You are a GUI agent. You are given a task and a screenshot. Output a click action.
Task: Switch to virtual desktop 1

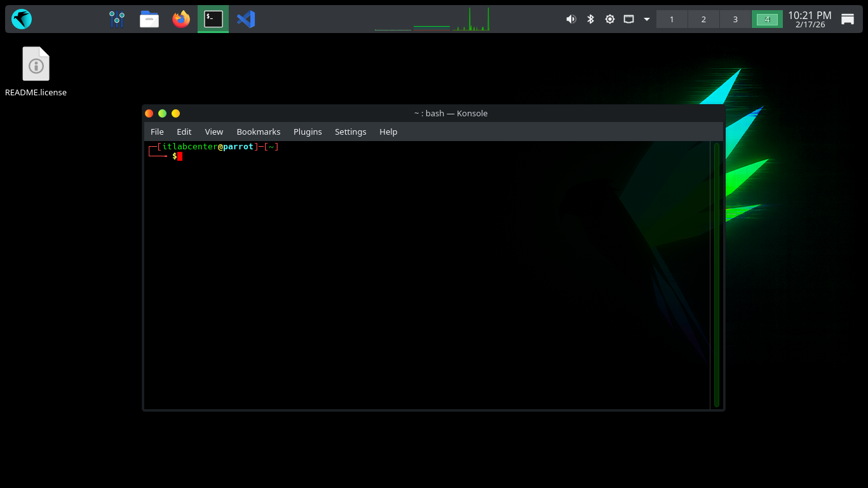pyautogui.click(x=672, y=19)
